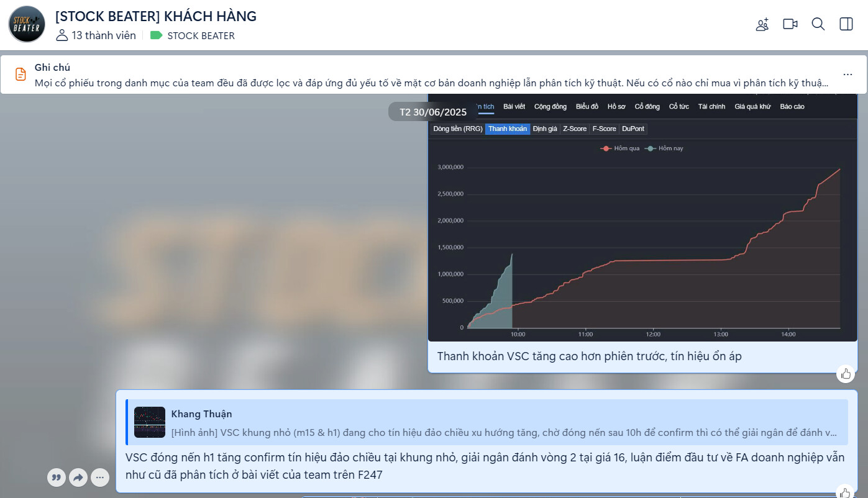Select the DuPont sub-tab
Image resolution: width=868 pixels, height=498 pixels.
(x=633, y=129)
